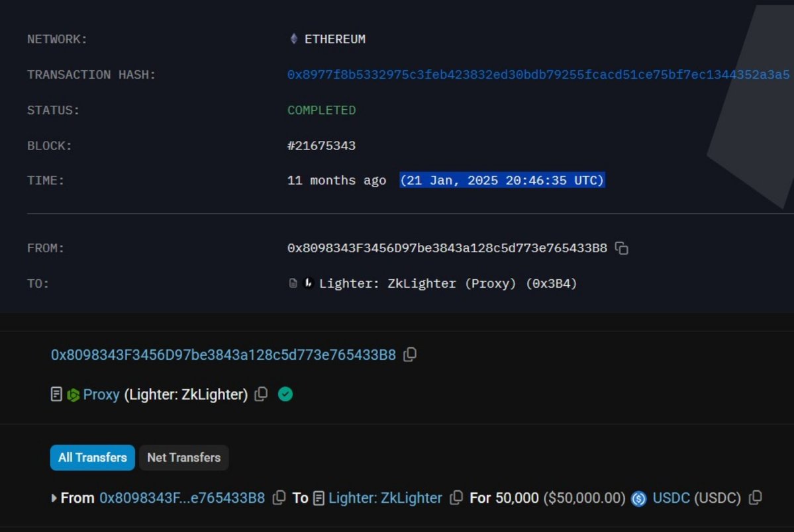Copy the transfer From address 0x8098343F...e765433B8

[279, 498]
